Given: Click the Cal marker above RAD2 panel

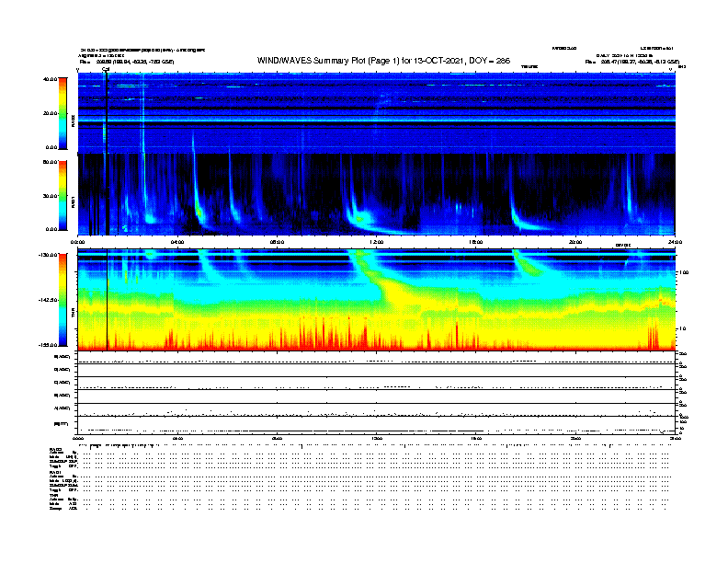Looking at the screenshot, I should click(106, 69).
